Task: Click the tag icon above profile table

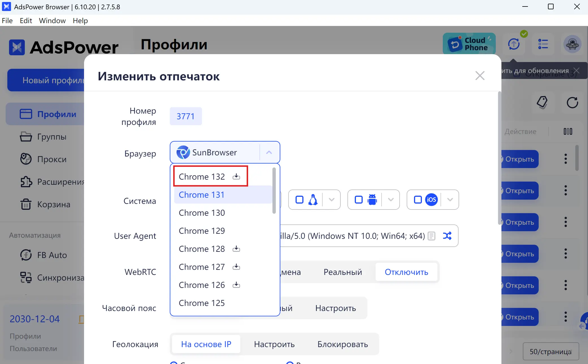Action: pos(542,102)
